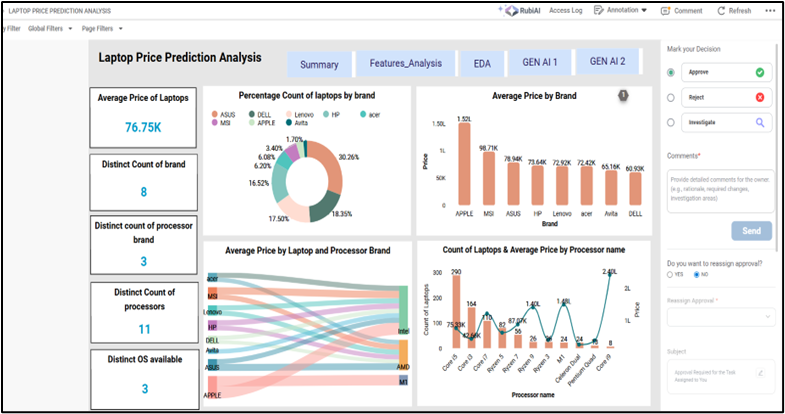The height and width of the screenshot is (414, 785).
Task: Open the Reassign Approval dropdown
Action: tap(719, 316)
